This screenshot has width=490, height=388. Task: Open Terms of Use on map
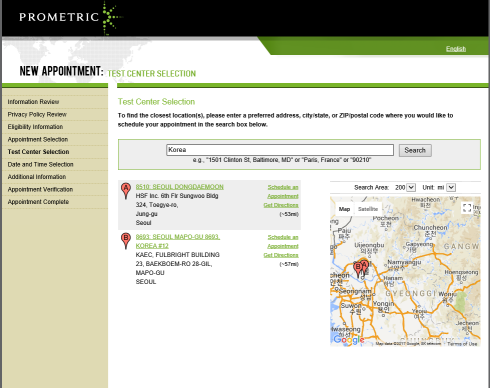462,344
